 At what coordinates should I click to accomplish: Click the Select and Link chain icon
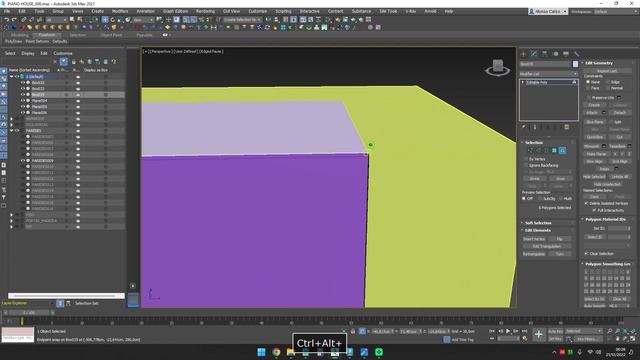pos(24,19)
